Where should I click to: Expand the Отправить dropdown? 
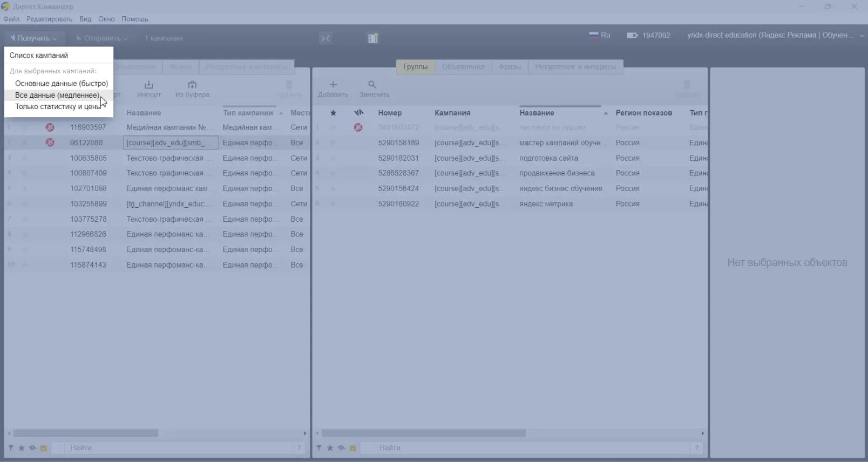click(x=101, y=38)
